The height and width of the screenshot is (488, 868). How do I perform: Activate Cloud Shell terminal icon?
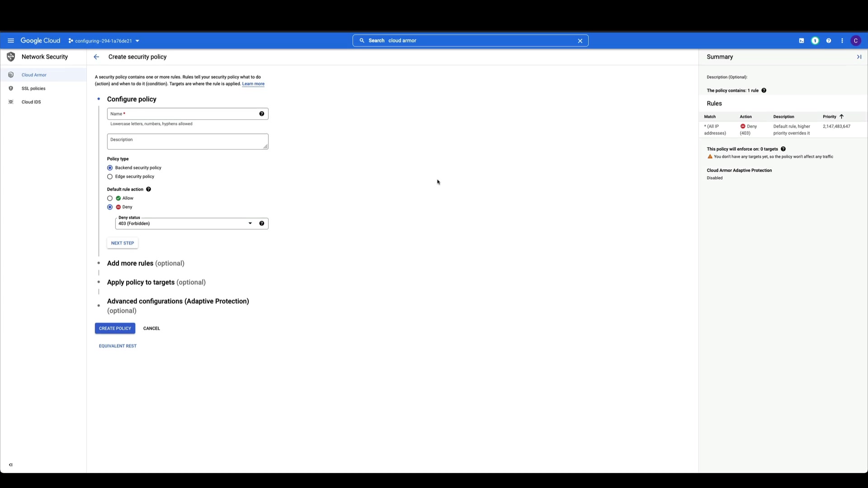pos(802,41)
